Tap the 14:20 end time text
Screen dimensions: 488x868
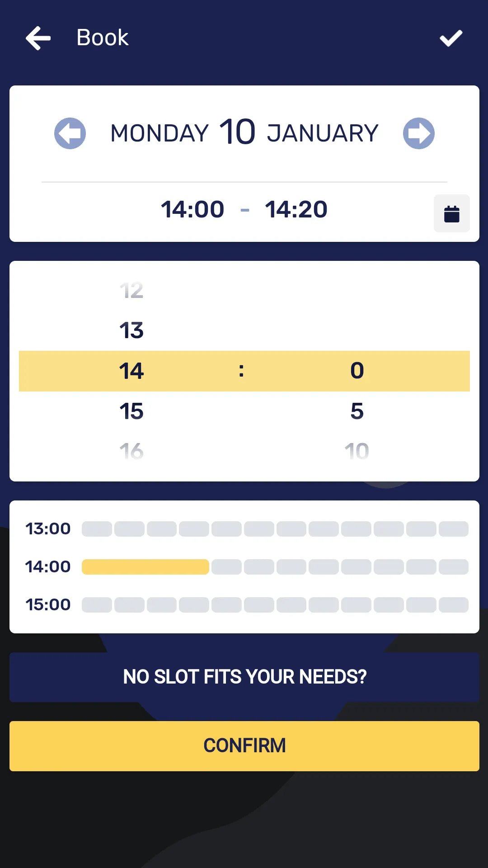point(296,209)
